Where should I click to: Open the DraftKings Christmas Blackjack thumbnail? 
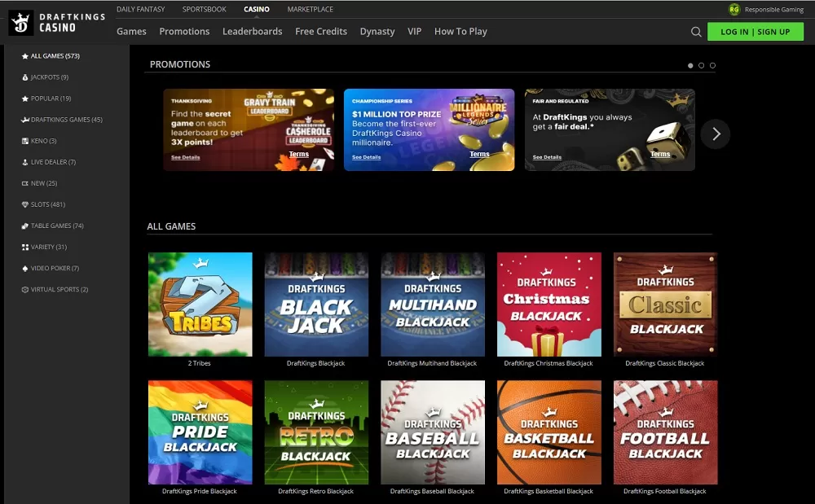549,305
